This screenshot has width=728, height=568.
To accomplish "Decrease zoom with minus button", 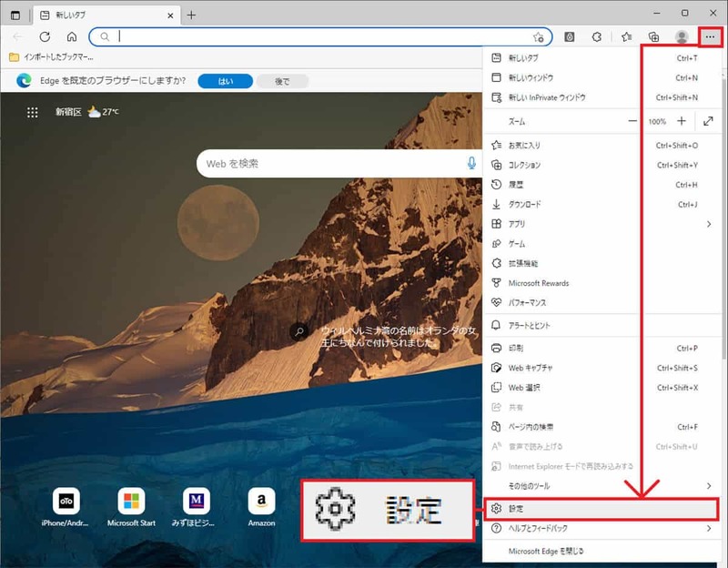I will tap(632, 121).
